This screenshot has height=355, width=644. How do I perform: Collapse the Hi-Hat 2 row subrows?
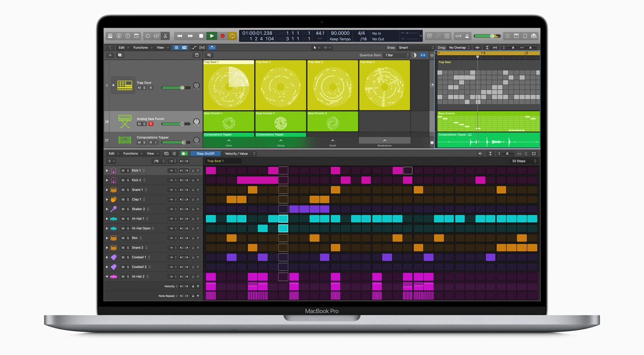point(107,277)
